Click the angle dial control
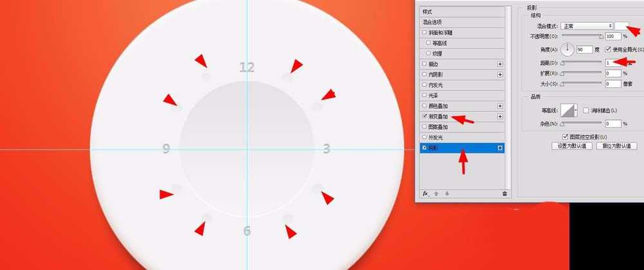 tap(567, 49)
